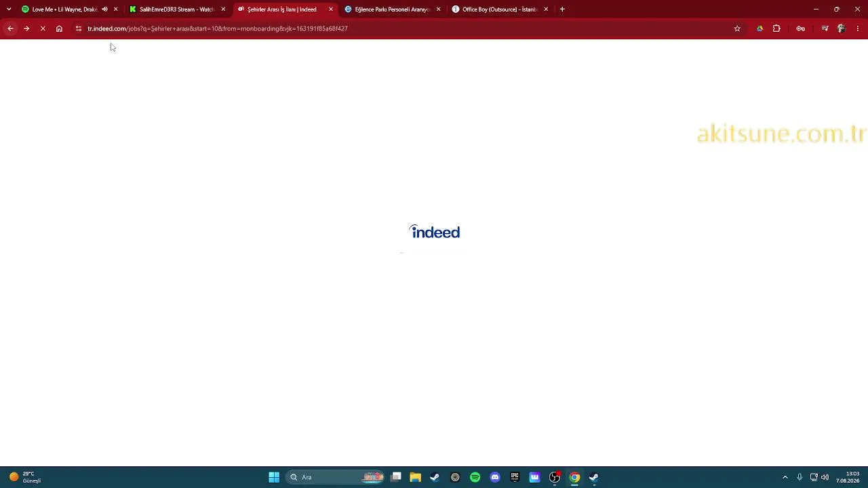Click the Indeed logo

coord(435,232)
